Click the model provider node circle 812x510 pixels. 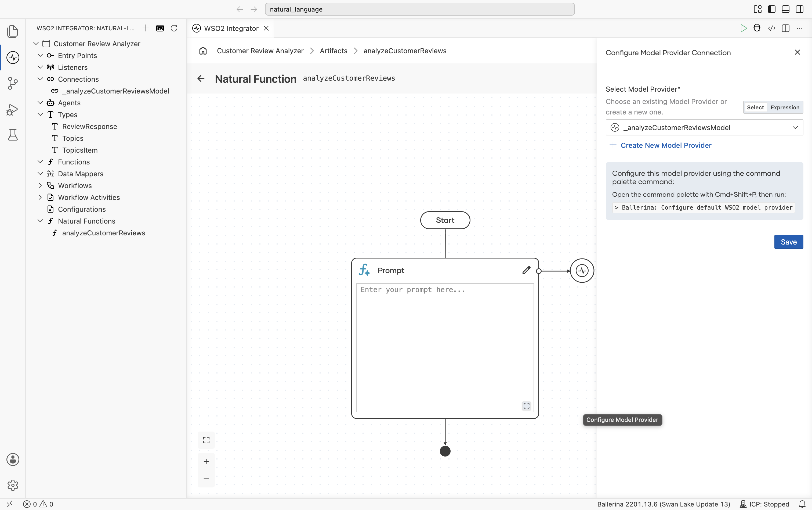coord(582,271)
